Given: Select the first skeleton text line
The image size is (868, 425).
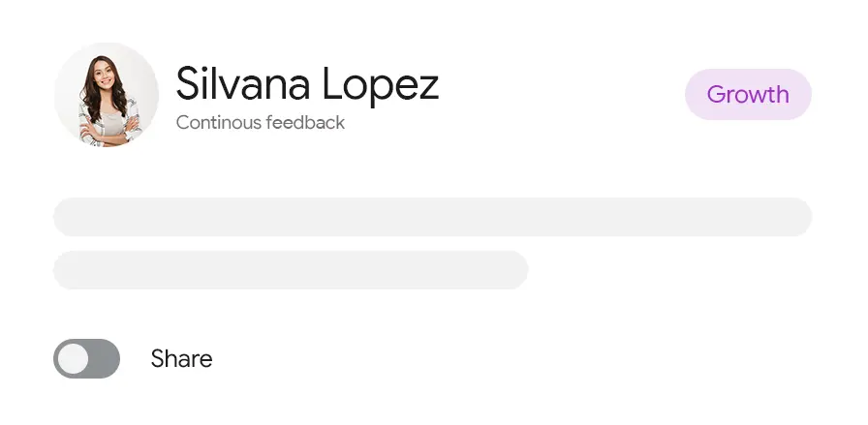Looking at the screenshot, I should [x=432, y=217].
